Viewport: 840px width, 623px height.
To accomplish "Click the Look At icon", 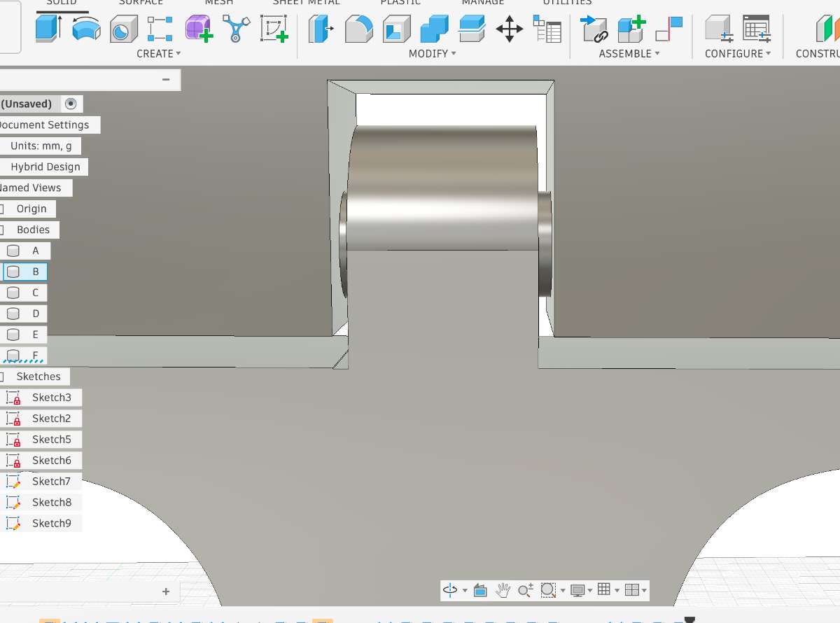I will pyautogui.click(x=480, y=590).
